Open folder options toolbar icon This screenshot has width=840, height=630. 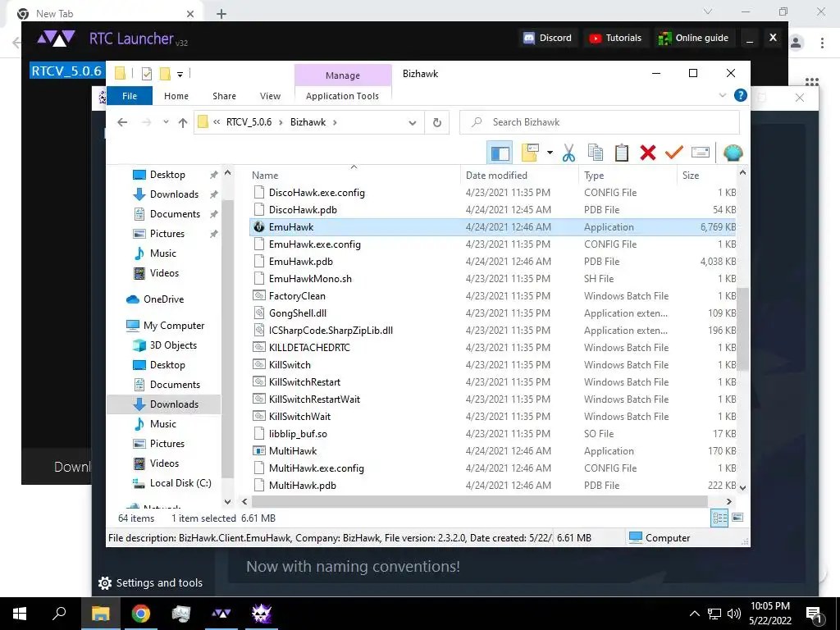tap(530, 153)
